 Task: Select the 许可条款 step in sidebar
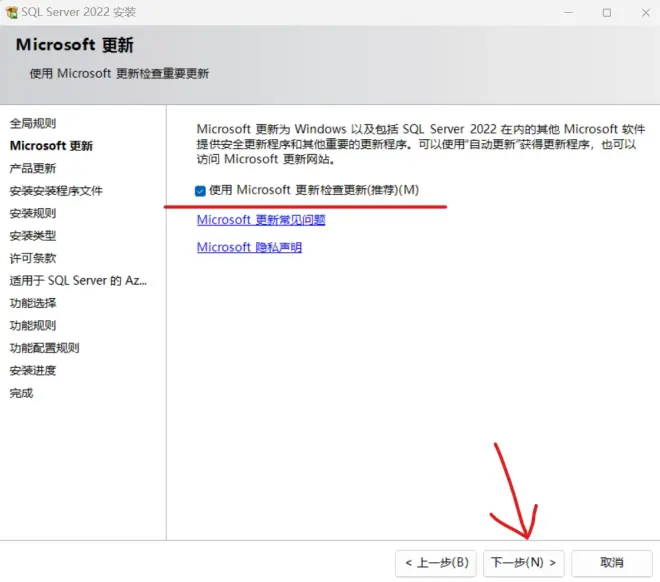pos(33,258)
